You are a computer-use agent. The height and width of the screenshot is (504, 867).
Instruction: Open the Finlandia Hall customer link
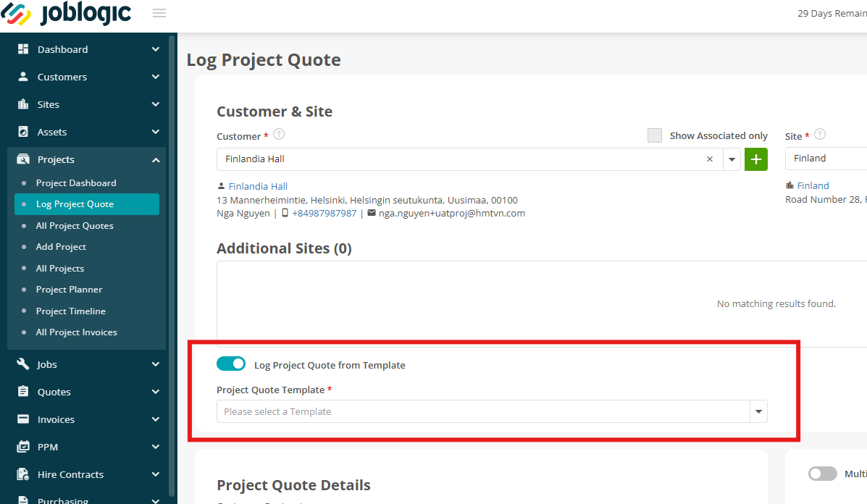click(x=258, y=186)
